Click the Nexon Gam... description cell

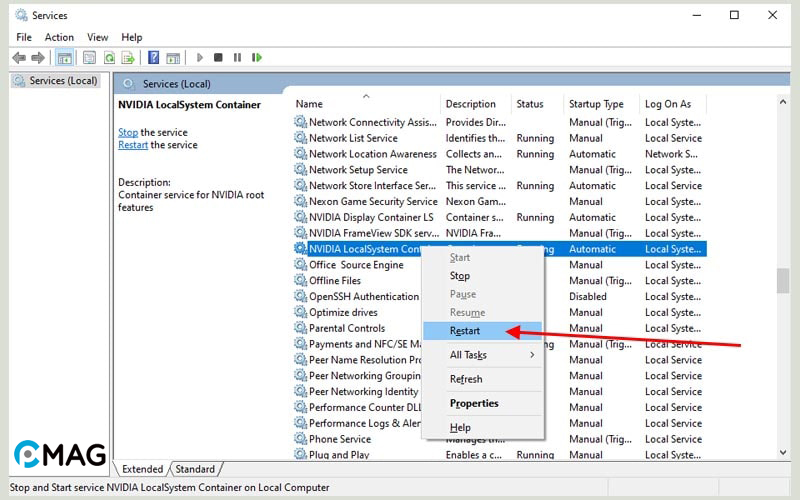coord(476,201)
